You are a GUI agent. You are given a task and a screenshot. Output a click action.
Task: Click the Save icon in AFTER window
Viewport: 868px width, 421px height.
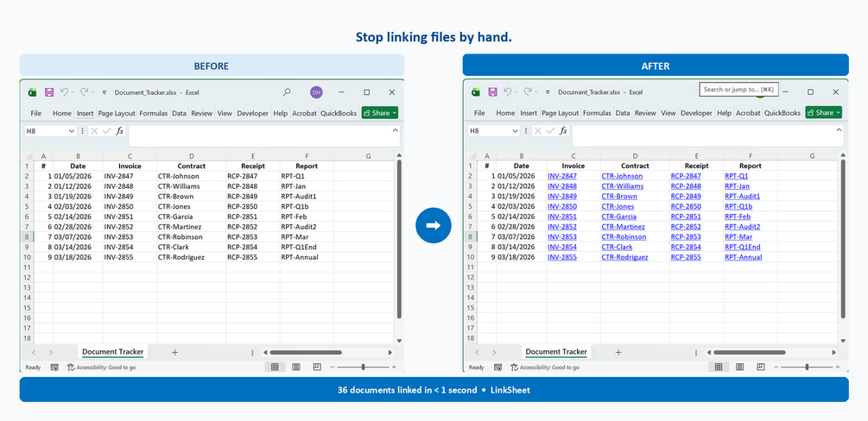[x=492, y=92]
